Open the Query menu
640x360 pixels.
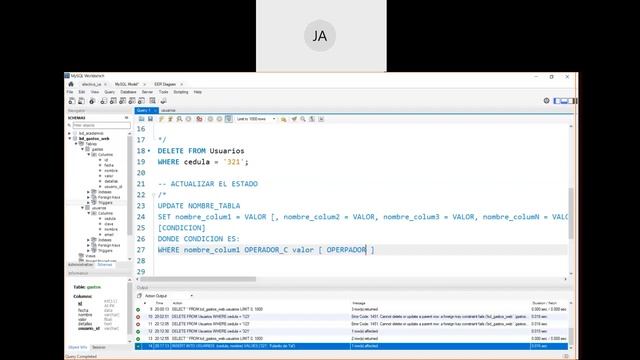tap(109, 92)
